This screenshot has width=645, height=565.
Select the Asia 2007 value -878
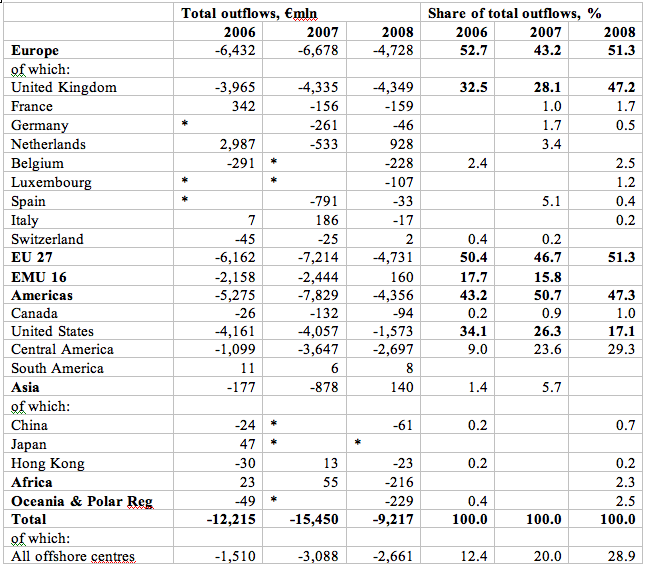324,387
